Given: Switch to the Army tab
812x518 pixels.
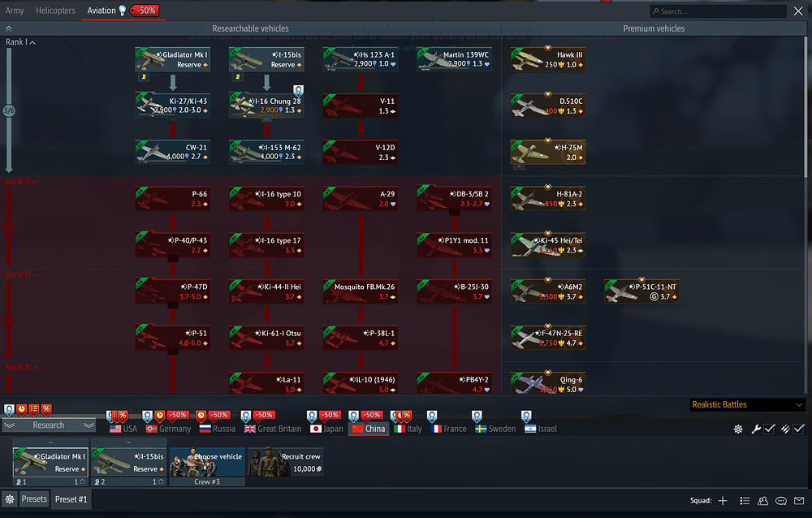Looking at the screenshot, I should click(15, 11).
